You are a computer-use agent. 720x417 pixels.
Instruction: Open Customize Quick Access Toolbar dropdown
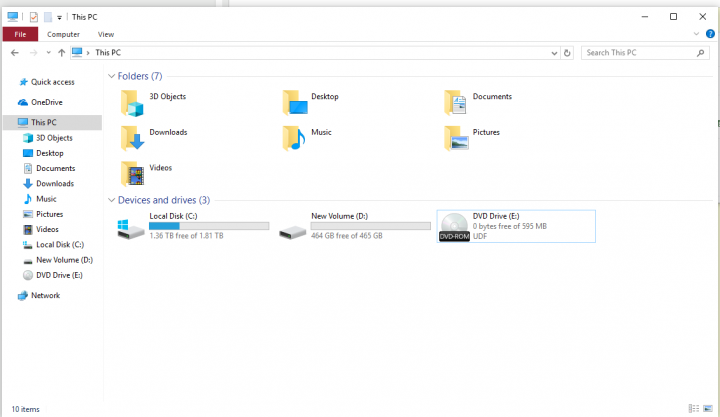point(59,17)
